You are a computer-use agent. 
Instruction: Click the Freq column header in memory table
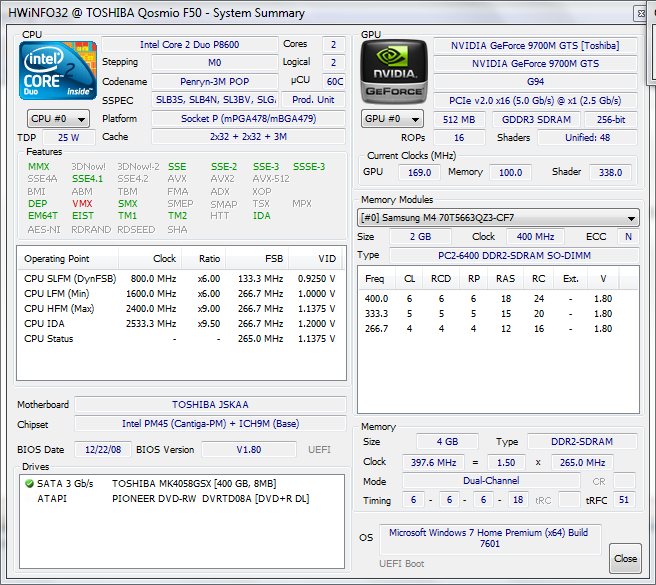click(x=377, y=279)
